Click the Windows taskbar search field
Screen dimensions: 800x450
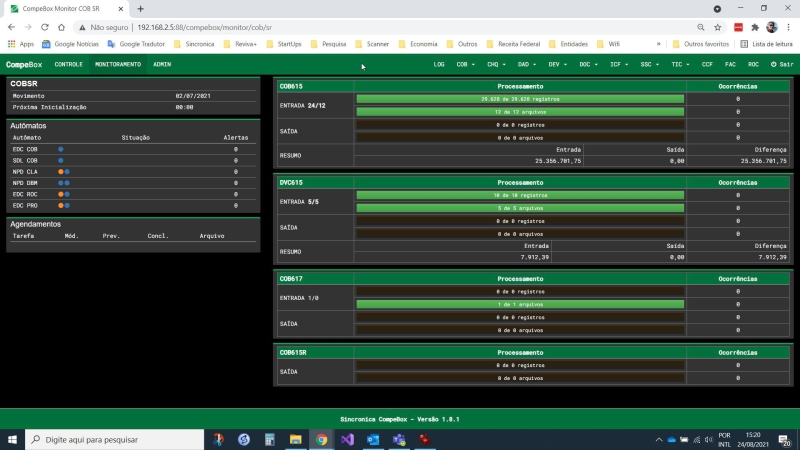click(x=114, y=439)
